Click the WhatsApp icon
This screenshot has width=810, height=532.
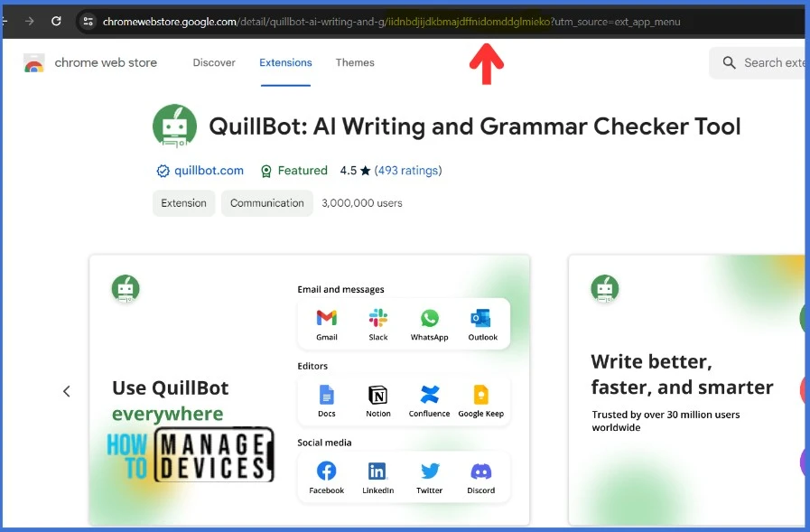click(429, 318)
